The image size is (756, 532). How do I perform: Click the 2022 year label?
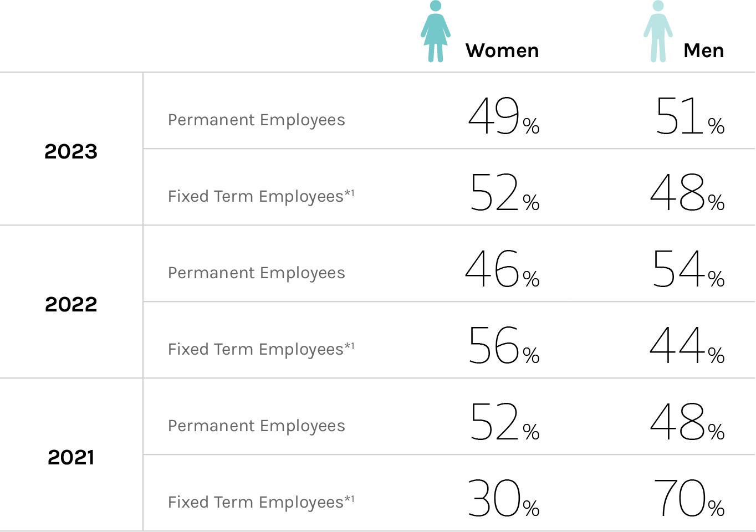pos(71,304)
